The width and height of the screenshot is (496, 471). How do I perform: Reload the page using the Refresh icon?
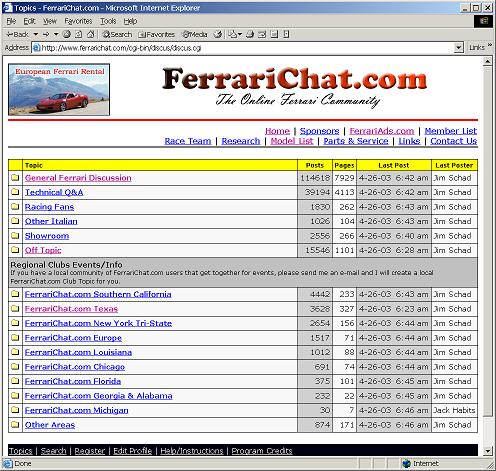(79, 34)
